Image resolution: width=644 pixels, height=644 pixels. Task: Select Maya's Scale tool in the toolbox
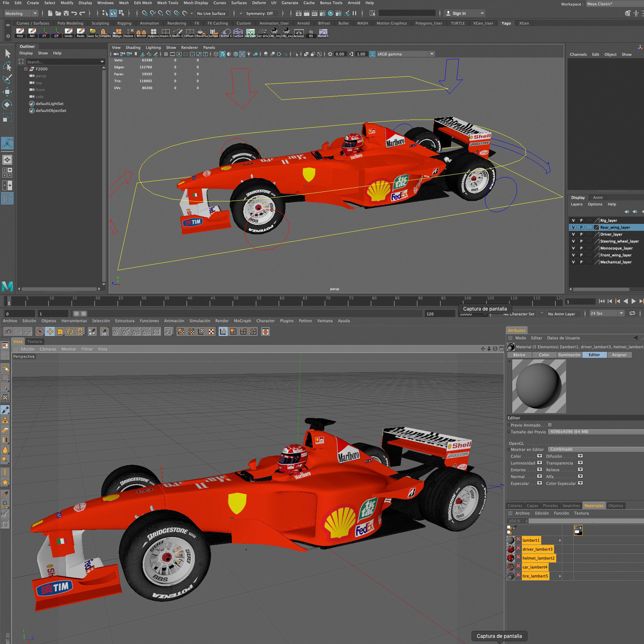[7, 117]
